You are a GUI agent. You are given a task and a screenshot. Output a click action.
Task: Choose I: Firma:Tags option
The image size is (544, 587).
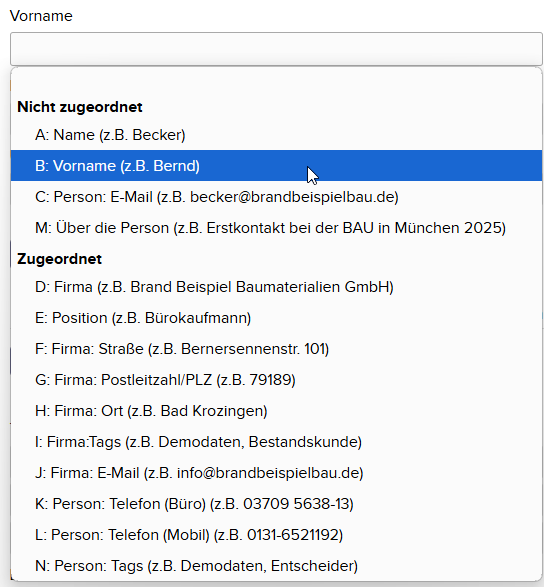276,442
